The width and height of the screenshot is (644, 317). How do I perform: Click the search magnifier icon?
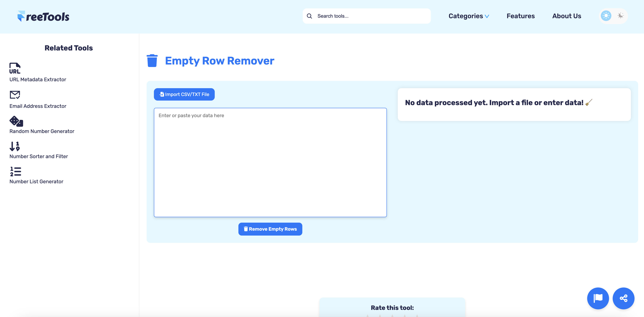pyautogui.click(x=309, y=16)
